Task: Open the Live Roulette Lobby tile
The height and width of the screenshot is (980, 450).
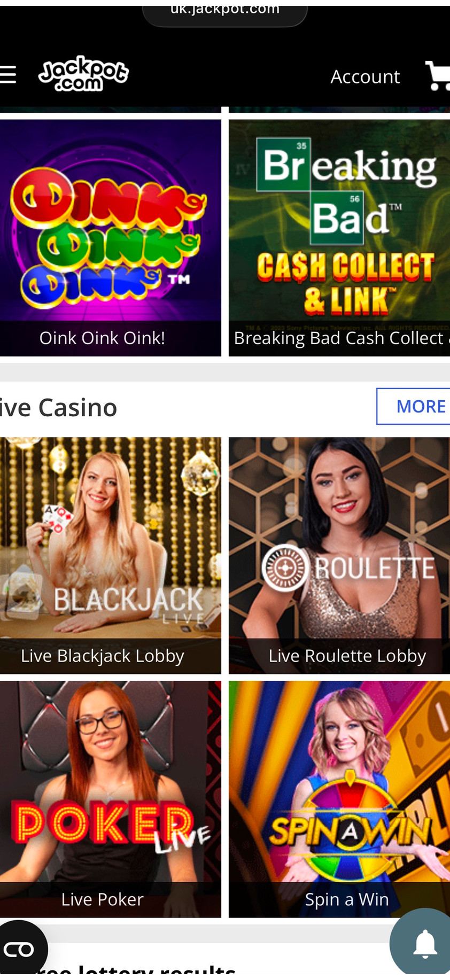Action: tap(339, 555)
